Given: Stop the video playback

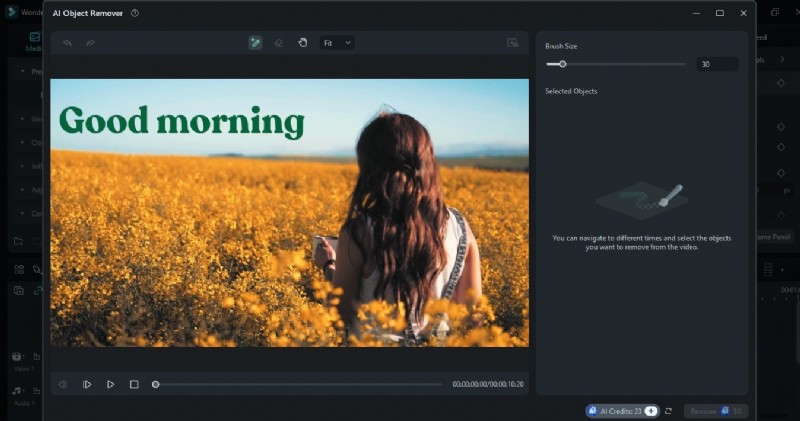Looking at the screenshot, I should point(134,384).
